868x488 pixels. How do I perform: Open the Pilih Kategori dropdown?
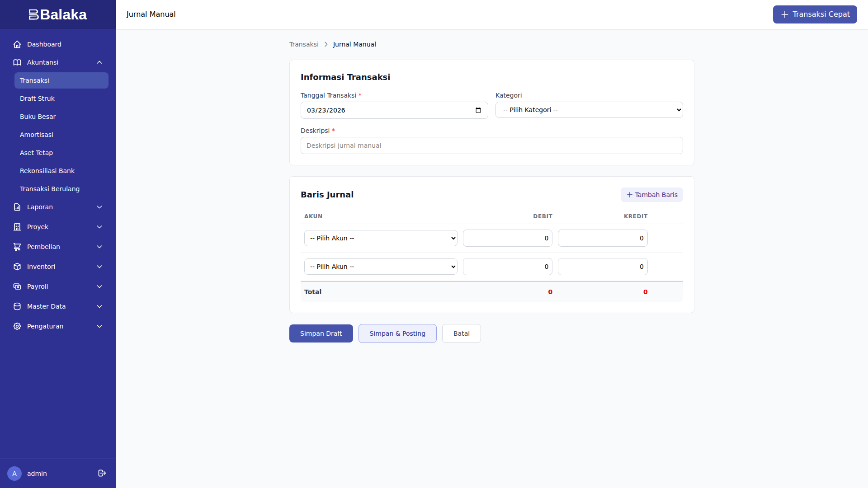589,110
